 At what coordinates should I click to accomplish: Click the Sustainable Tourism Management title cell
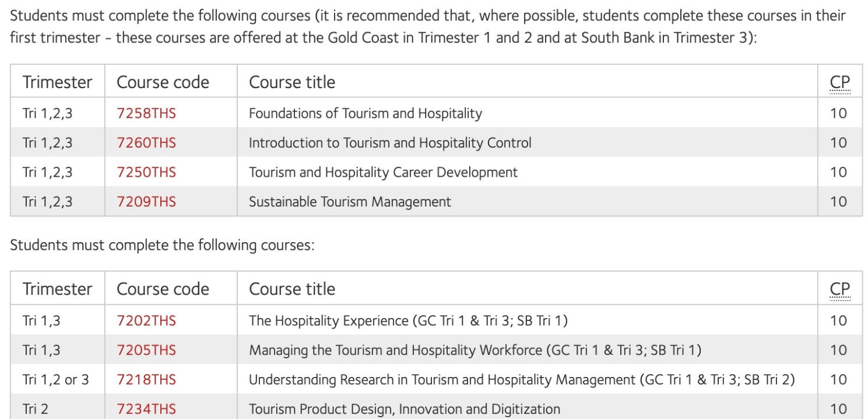coord(350,202)
